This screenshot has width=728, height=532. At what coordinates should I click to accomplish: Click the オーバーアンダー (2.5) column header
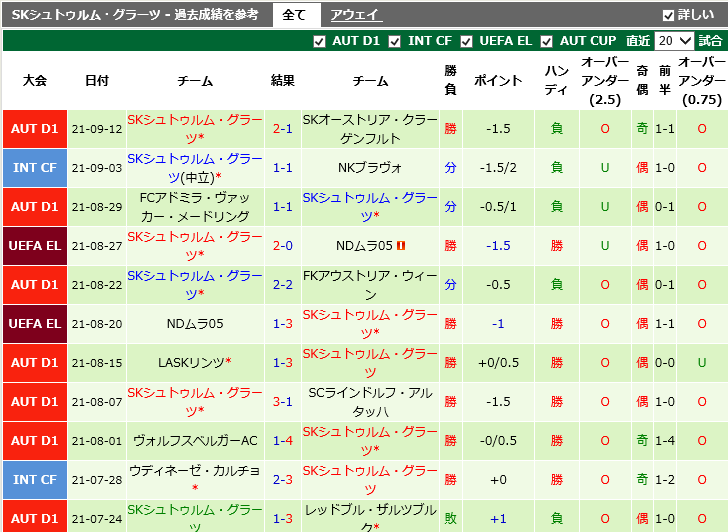[605, 80]
